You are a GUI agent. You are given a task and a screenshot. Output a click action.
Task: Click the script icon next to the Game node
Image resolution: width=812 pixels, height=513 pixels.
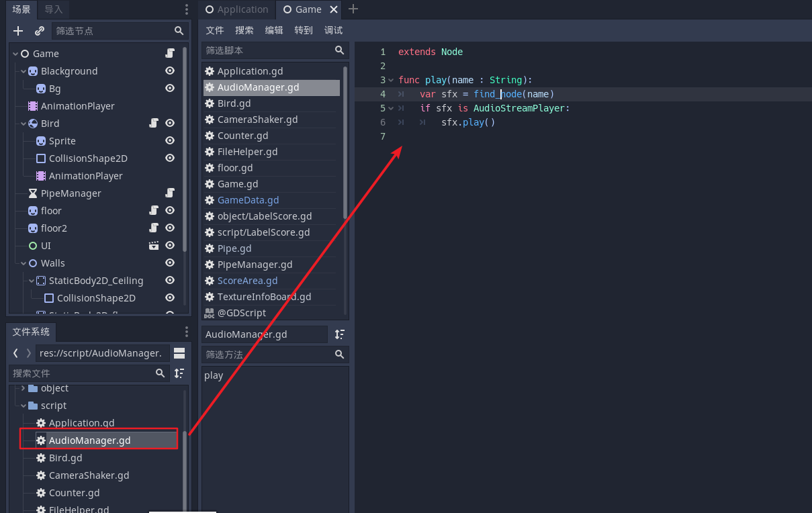pos(170,53)
